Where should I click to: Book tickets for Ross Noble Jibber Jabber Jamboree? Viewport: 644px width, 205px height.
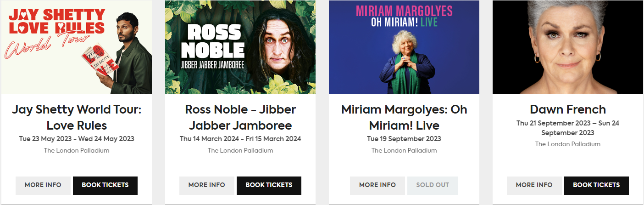269,185
